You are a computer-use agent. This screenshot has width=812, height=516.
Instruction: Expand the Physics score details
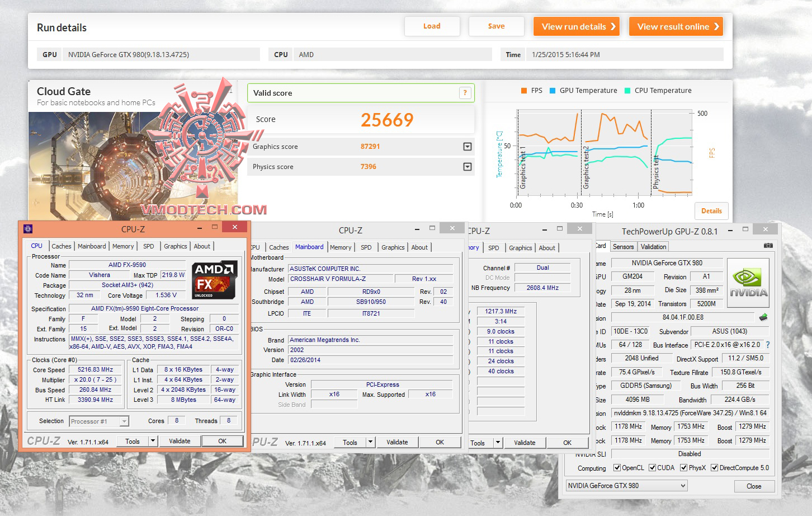click(x=468, y=167)
